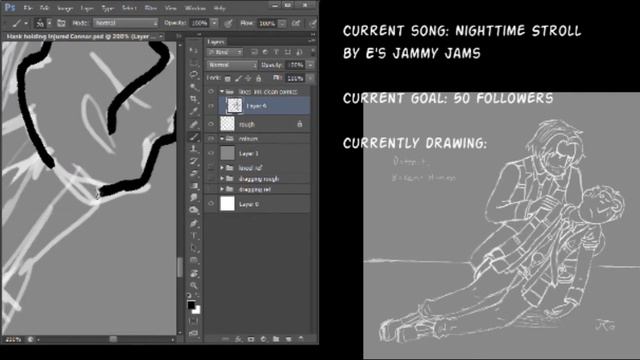Toggle Quick Mask mode
This screenshot has height=360, width=640.
pos(194,321)
